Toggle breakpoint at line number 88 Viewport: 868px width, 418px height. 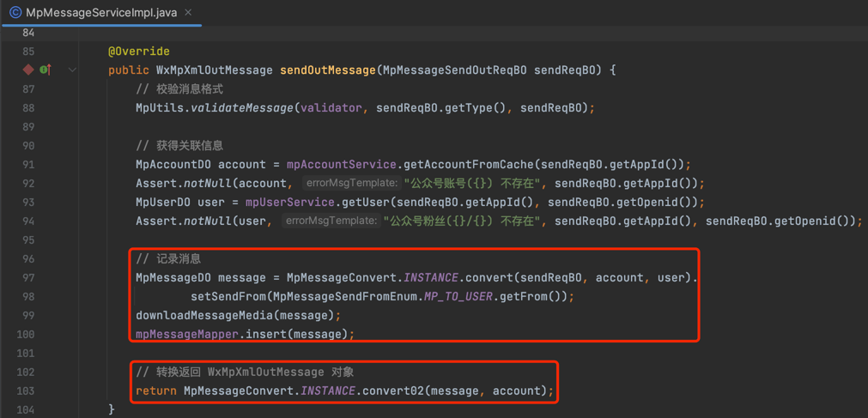(x=28, y=108)
